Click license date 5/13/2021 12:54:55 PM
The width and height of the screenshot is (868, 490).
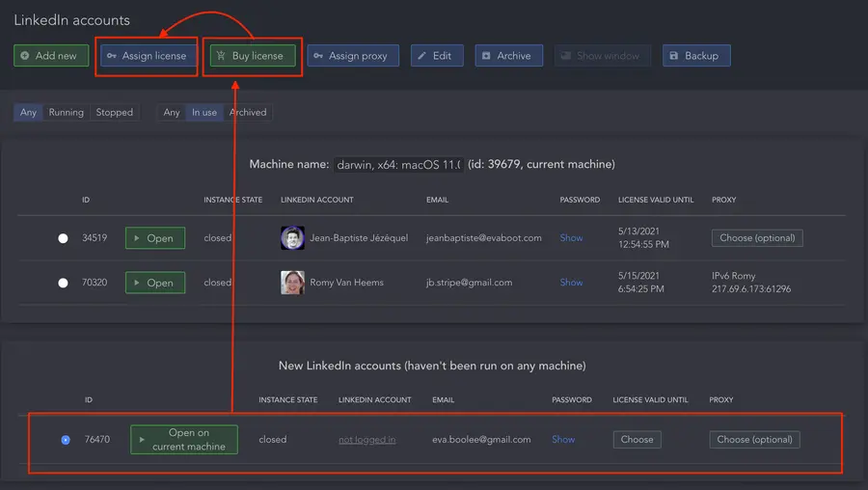point(643,238)
